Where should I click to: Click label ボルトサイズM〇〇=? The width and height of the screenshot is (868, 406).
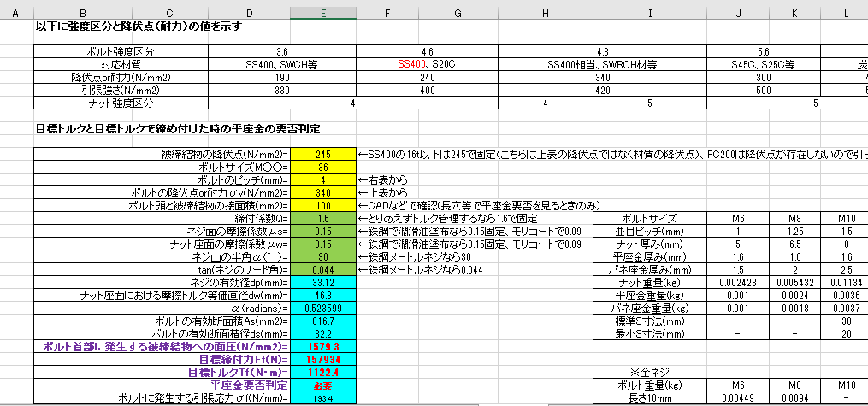243,167
